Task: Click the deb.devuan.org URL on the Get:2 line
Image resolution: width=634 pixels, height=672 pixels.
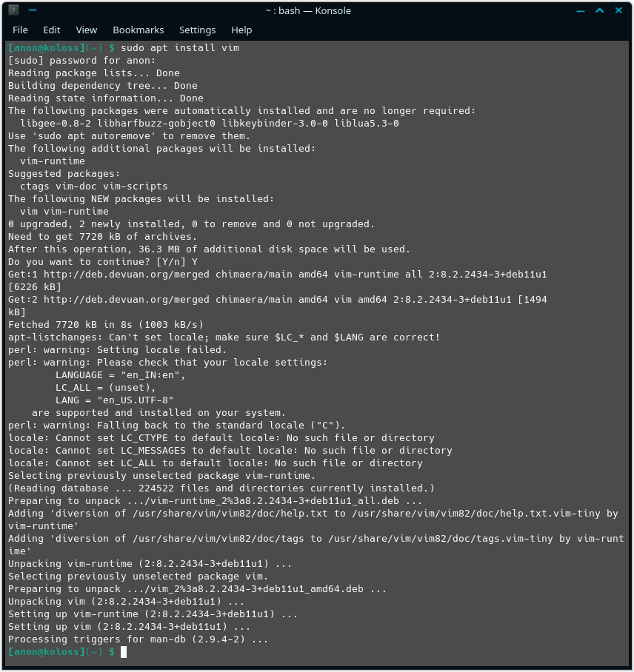Action: point(127,300)
